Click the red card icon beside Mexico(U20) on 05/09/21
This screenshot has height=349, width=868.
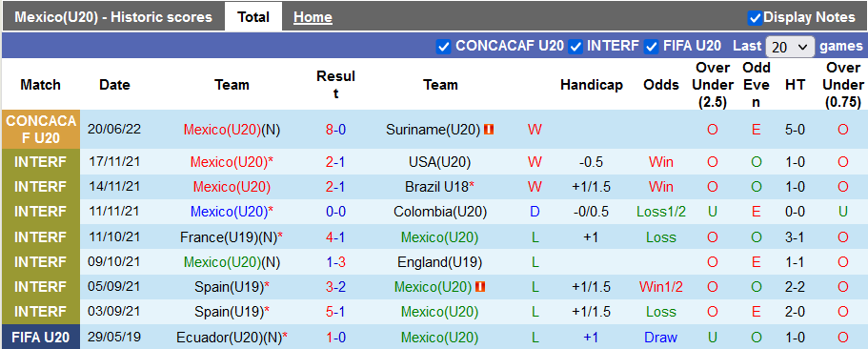[481, 286]
